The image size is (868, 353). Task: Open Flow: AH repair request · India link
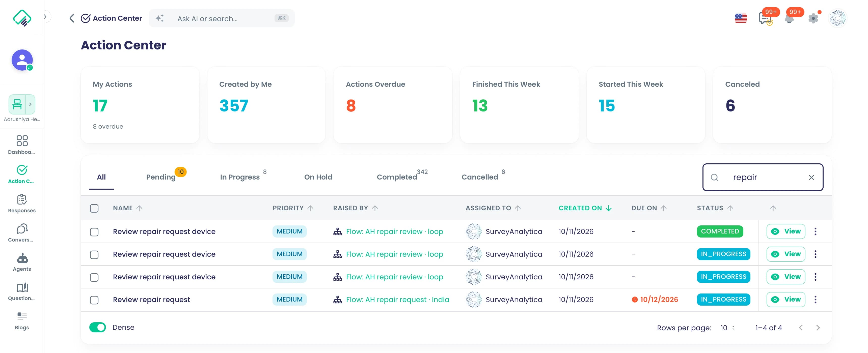pyautogui.click(x=397, y=300)
